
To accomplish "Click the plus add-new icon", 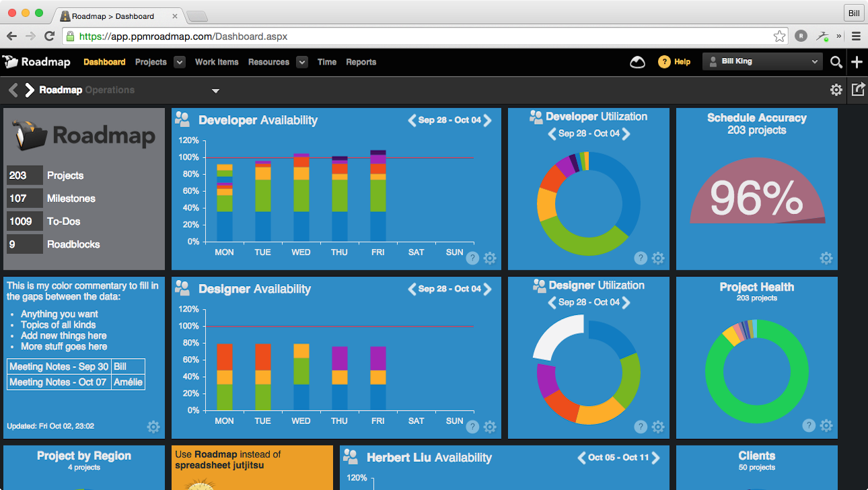I will tap(857, 62).
